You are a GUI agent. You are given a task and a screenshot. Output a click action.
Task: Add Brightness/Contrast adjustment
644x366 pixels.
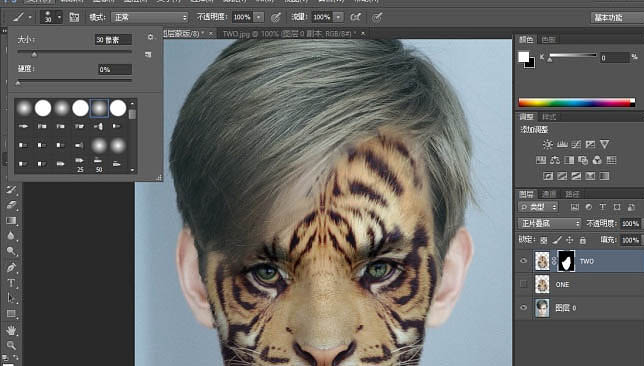547,144
